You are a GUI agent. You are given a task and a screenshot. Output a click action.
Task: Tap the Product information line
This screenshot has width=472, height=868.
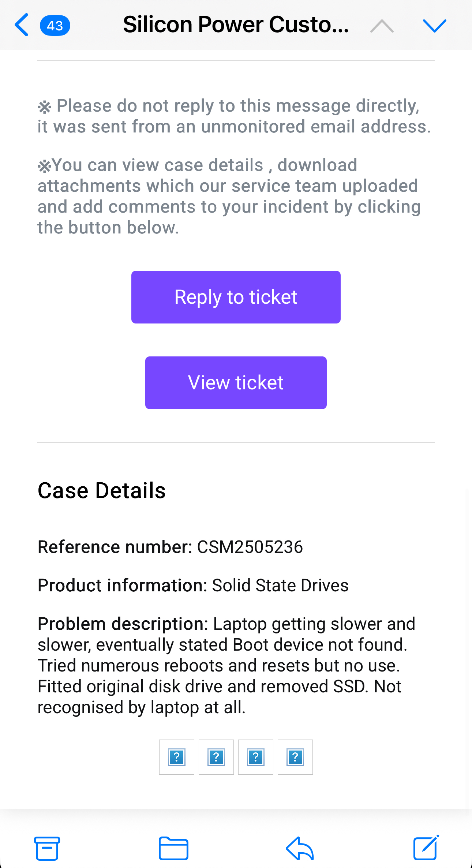193,585
